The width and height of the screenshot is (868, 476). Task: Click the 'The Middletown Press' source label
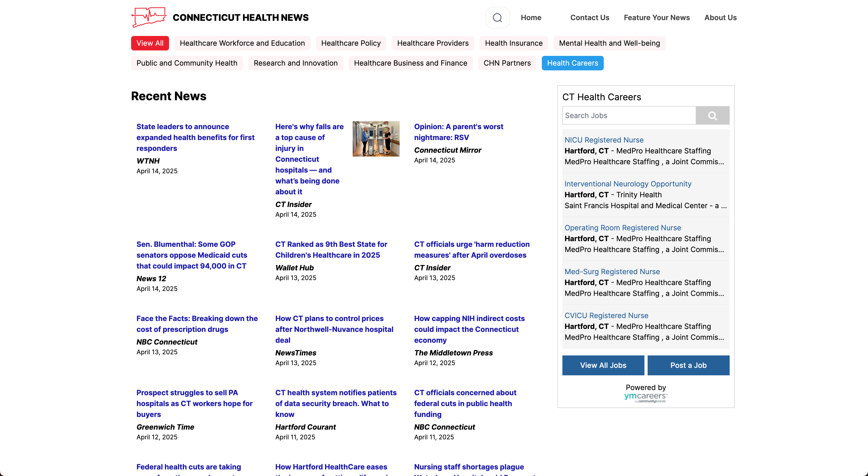453,353
